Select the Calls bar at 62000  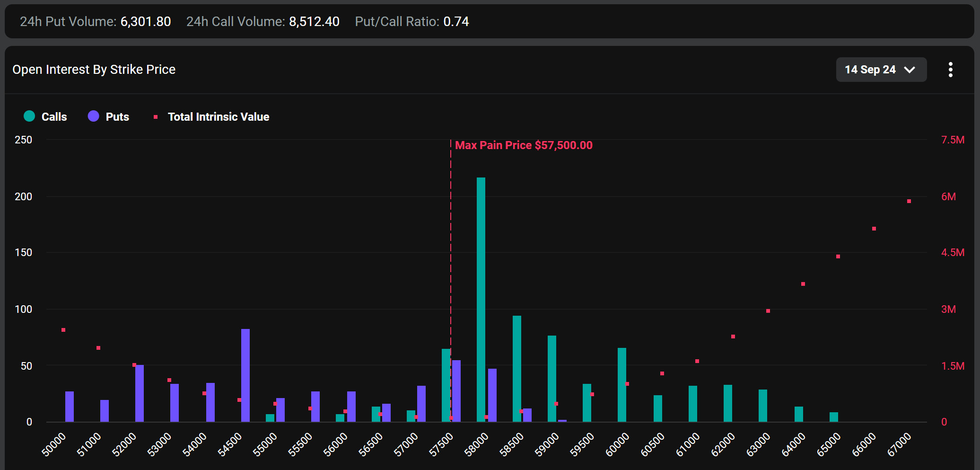(728, 403)
